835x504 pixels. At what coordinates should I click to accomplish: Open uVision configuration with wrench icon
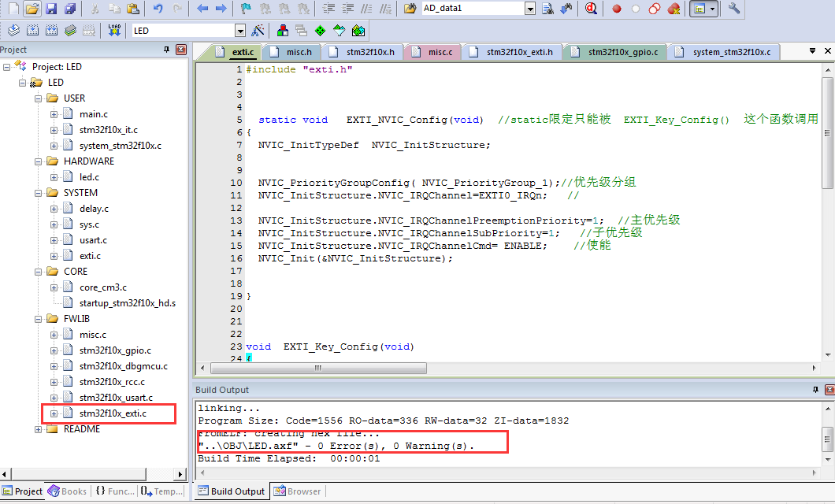(734, 9)
